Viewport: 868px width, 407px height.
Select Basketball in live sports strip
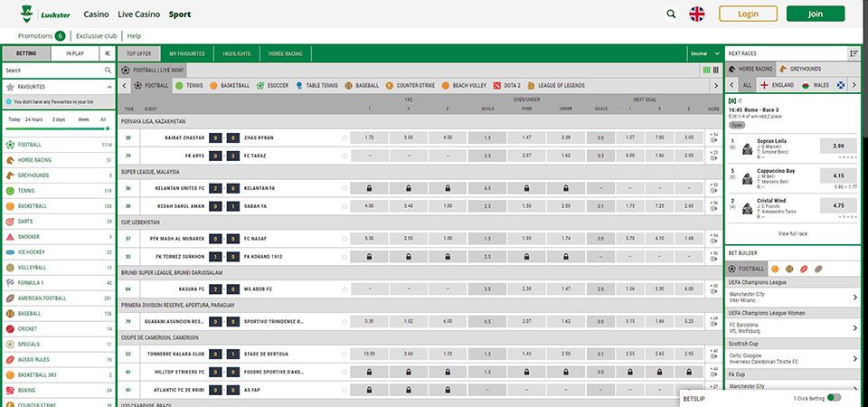point(230,86)
